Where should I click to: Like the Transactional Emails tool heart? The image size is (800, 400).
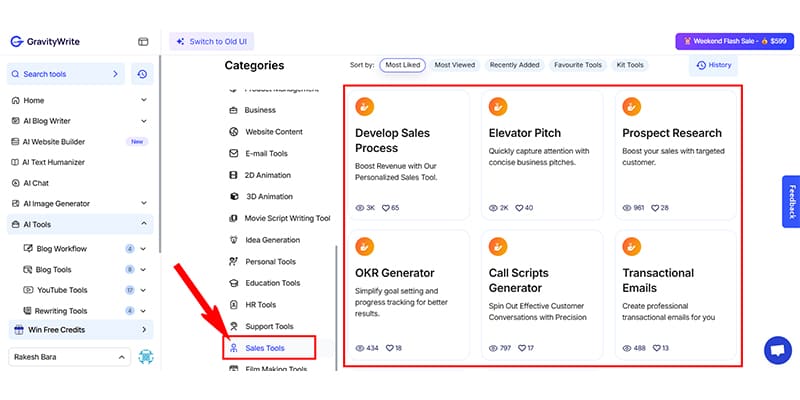(657, 348)
